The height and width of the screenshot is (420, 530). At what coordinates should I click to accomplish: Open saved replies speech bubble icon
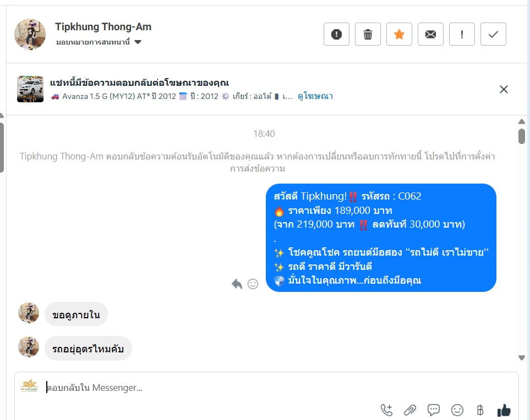tap(434, 410)
